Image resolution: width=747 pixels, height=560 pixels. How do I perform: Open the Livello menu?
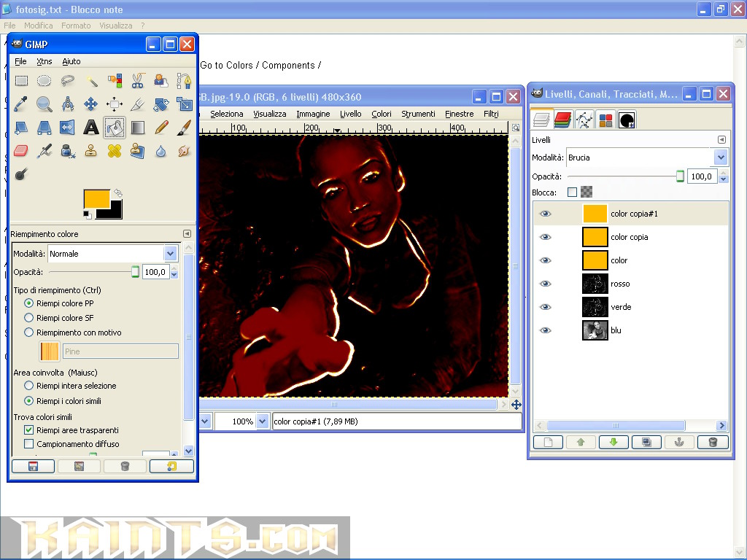click(351, 114)
